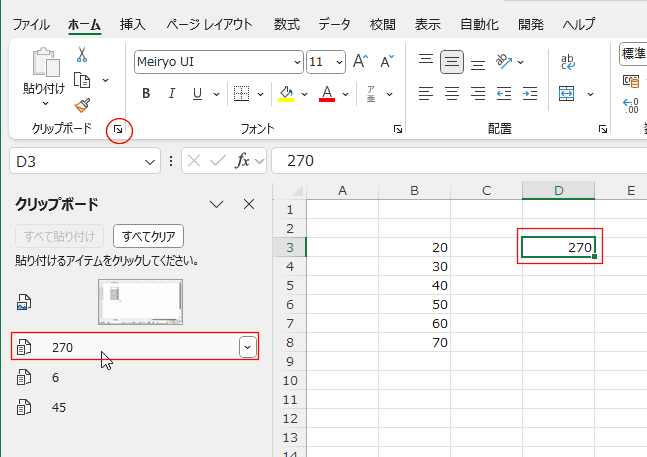This screenshot has height=457, width=647.
Task: Open the 挿入 ribbon tab
Action: point(132,23)
